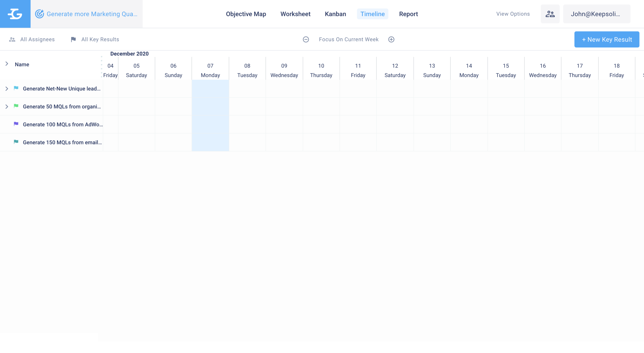Switch to Worksheet tab

[295, 14]
